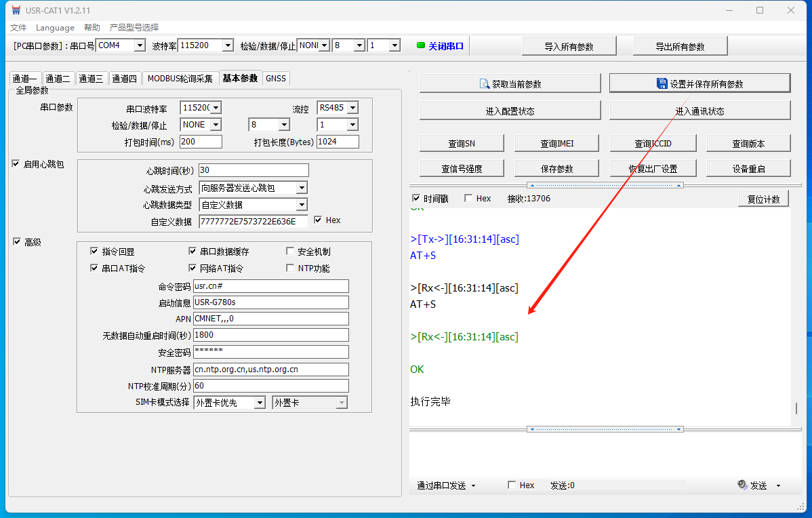Switch to the MODBUS轮询采集 tab

point(180,78)
